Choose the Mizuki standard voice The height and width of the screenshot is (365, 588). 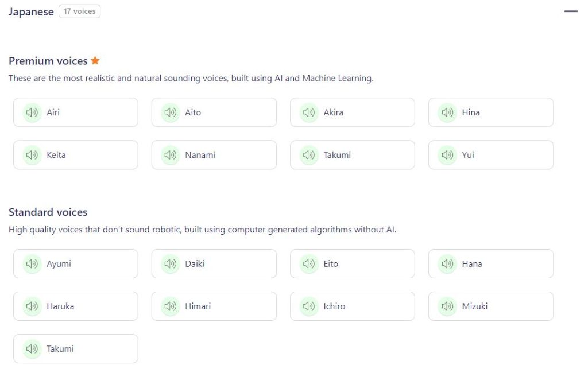pyautogui.click(x=491, y=306)
